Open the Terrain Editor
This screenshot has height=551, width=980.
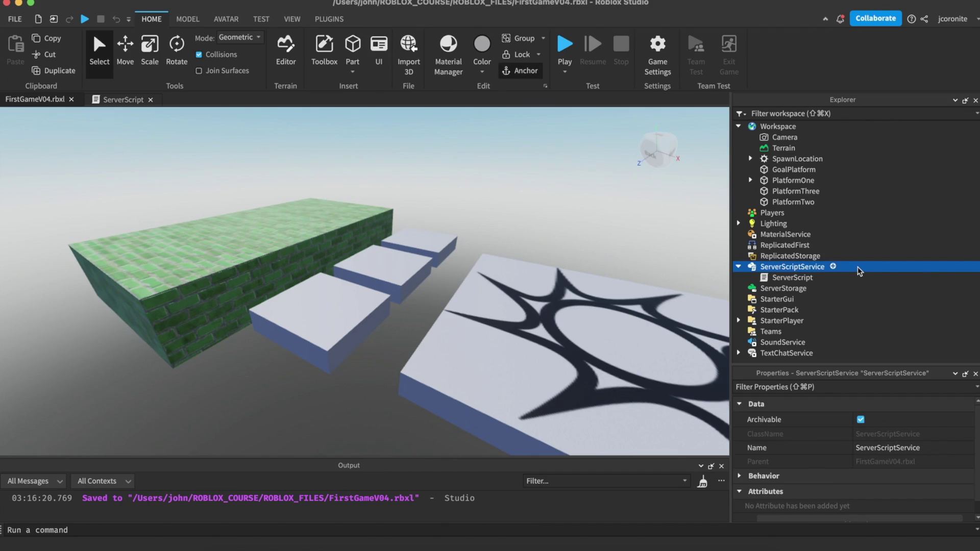[x=286, y=51]
